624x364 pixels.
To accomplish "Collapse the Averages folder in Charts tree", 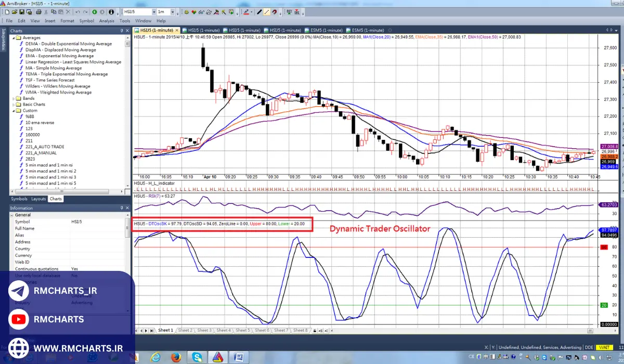I will click(x=14, y=38).
